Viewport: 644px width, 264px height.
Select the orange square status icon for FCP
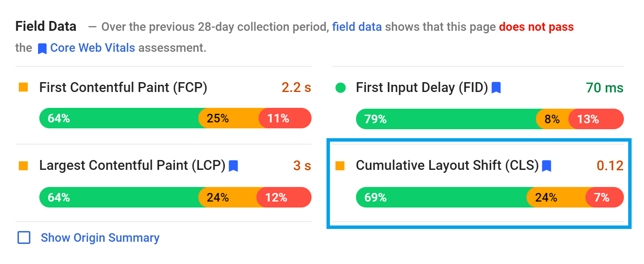[x=23, y=87]
